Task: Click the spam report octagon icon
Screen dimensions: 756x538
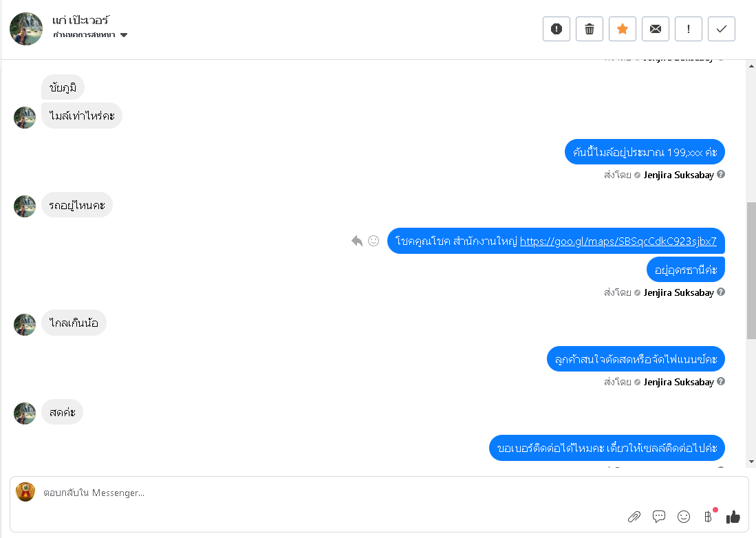Action: (557, 29)
